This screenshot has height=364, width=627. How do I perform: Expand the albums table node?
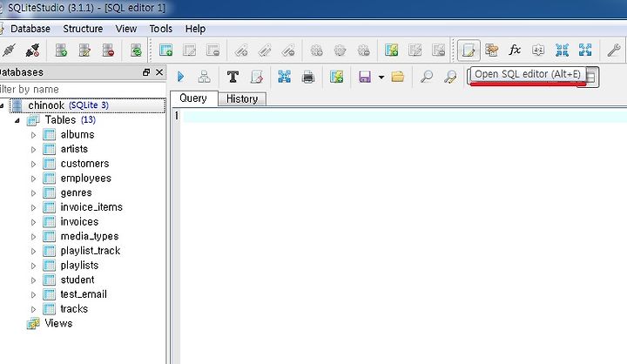[34, 135]
